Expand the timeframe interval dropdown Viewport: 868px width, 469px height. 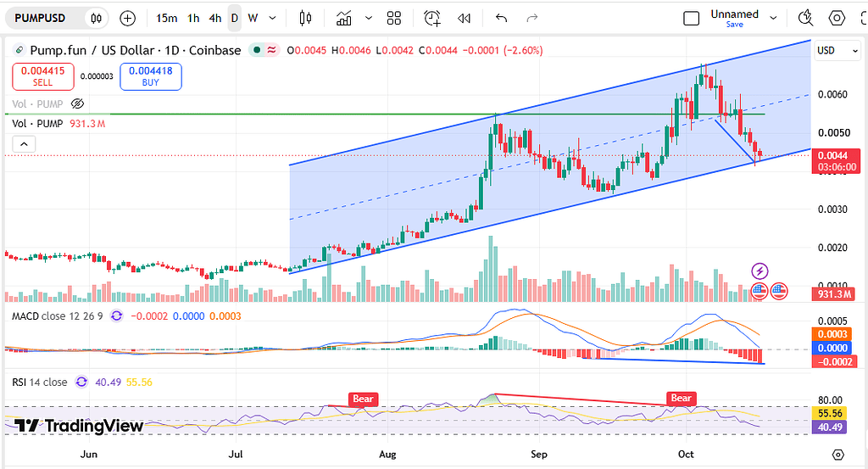272,19
